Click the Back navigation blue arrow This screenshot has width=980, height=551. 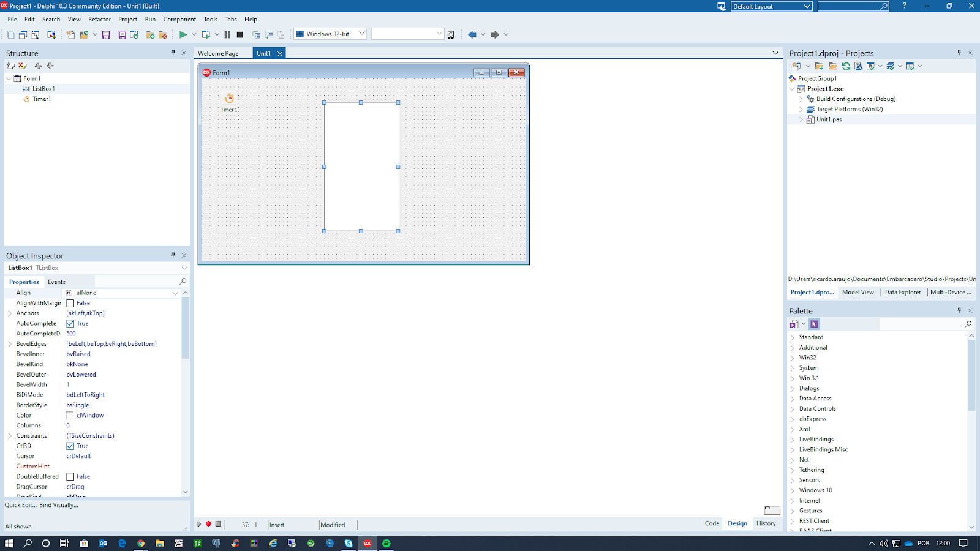pyautogui.click(x=472, y=35)
